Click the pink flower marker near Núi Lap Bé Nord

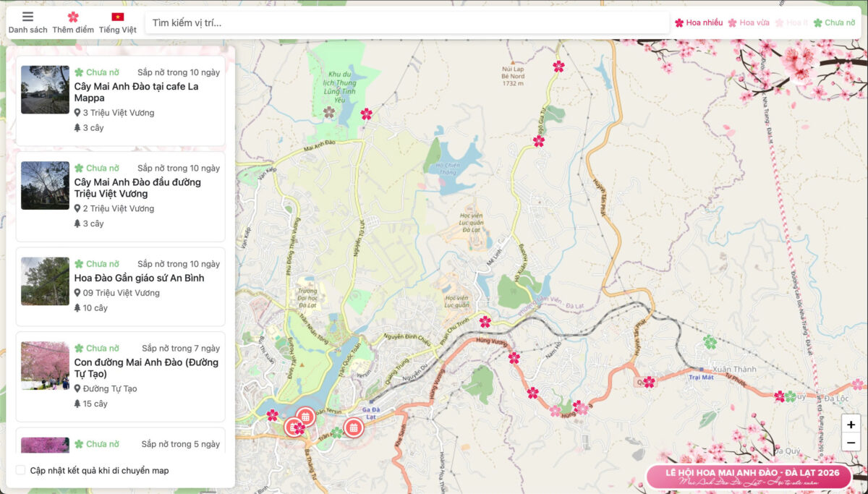point(558,67)
